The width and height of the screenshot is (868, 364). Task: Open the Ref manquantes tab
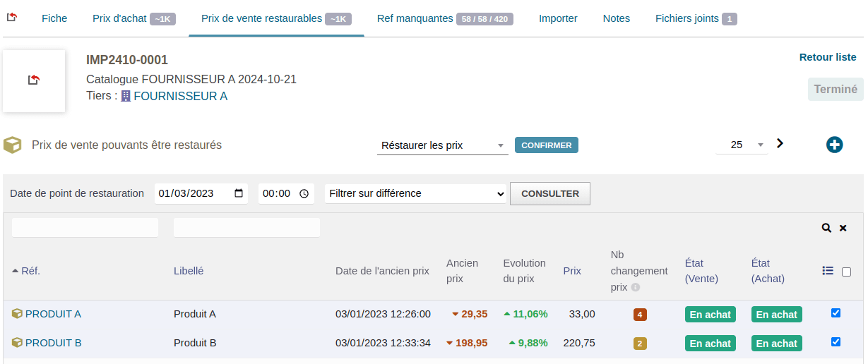click(444, 18)
